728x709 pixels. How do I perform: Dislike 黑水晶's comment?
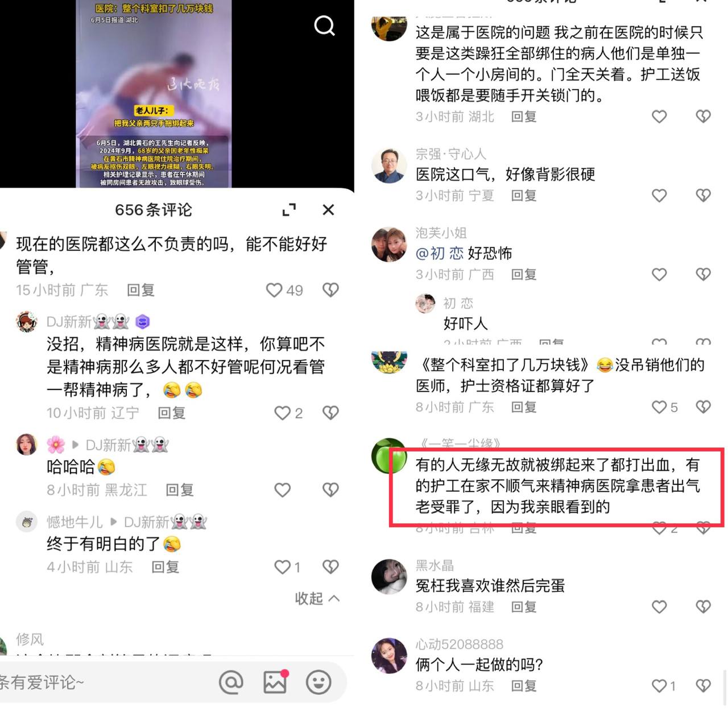704,607
